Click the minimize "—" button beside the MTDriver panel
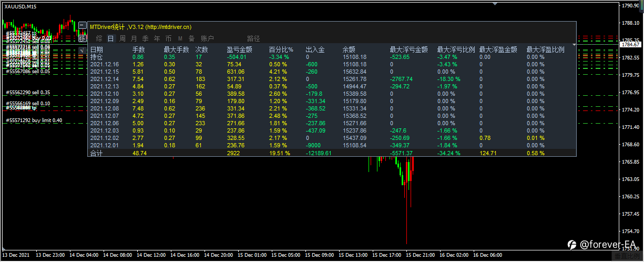644x262 pixels. [x=83, y=25]
